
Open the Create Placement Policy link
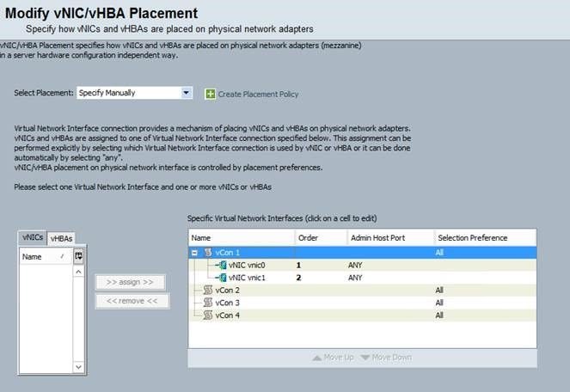point(258,94)
